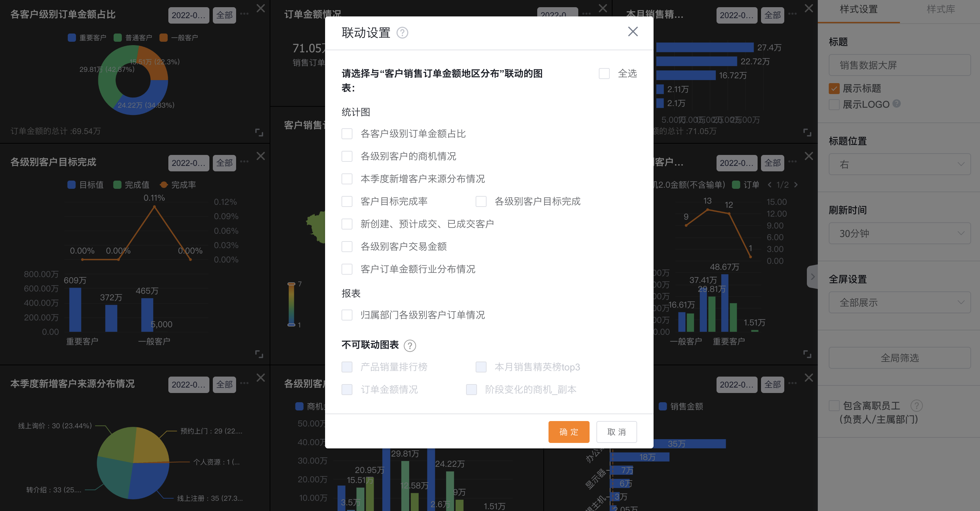Viewport: 980px width, 511px height.
Task: Click the help icon beside 展示LOGO
Action: [x=896, y=103]
